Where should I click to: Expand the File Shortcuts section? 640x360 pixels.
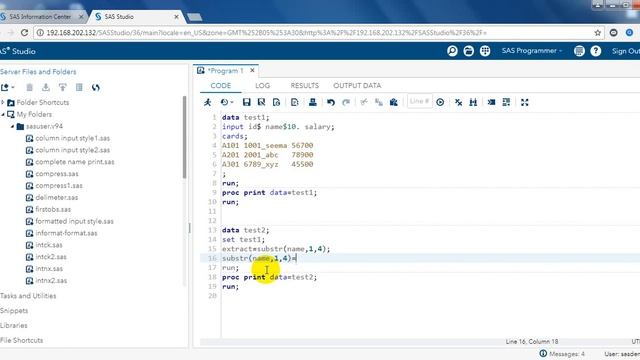point(22,340)
